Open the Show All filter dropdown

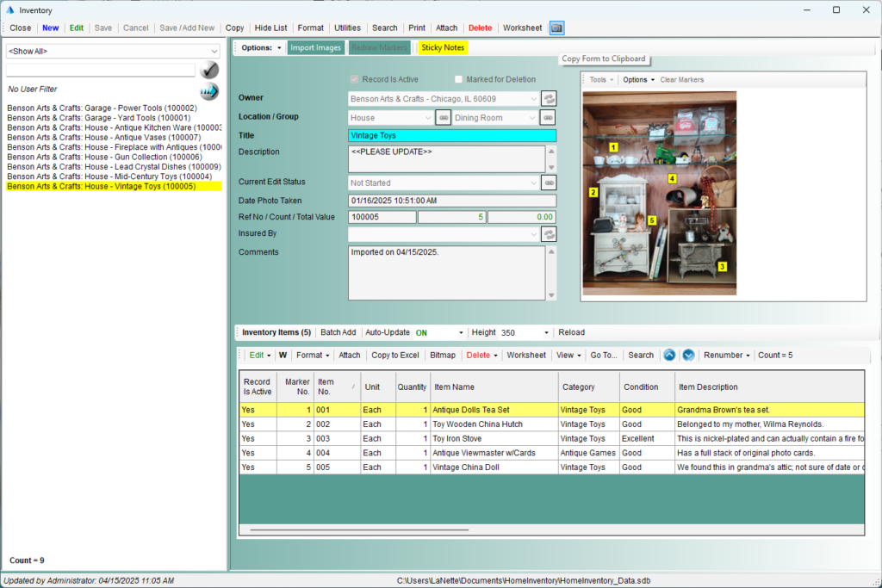click(x=214, y=51)
